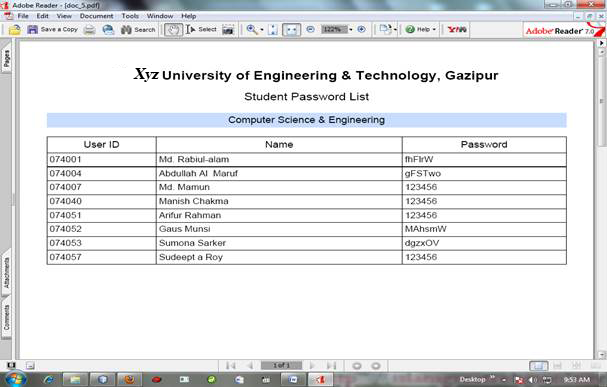Open the Edit menu
Image resolution: width=607 pixels, height=387 pixels.
pyautogui.click(x=43, y=16)
